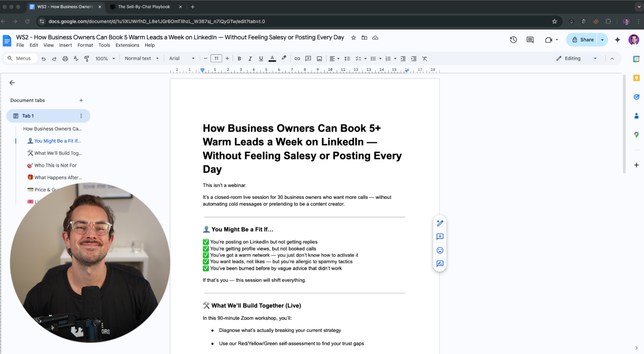Click the Share button
Viewport: 644px width, 354px height.
click(582, 40)
